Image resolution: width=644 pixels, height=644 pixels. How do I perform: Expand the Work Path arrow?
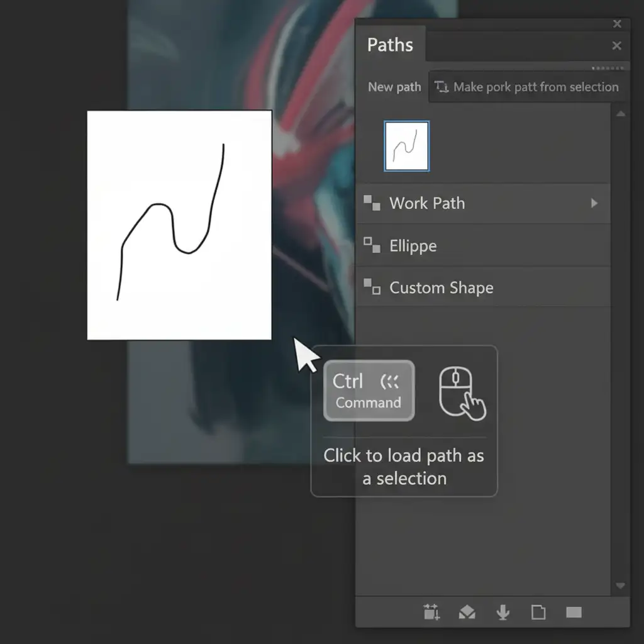pos(594,203)
